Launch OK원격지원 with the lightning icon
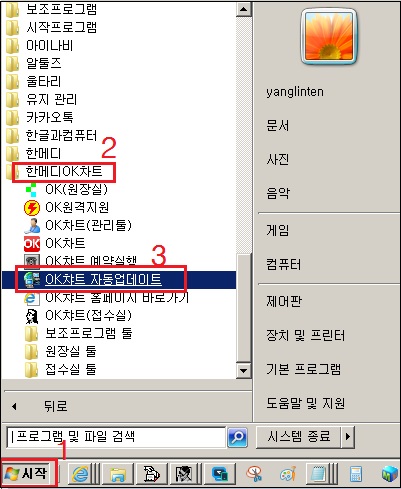The width and height of the screenshot is (401, 489). click(x=67, y=207)
